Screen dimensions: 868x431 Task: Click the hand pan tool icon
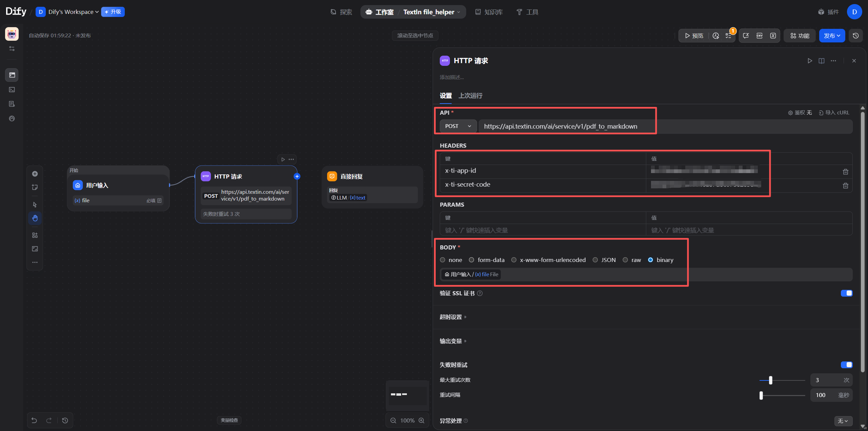click(x=35, y=218)
